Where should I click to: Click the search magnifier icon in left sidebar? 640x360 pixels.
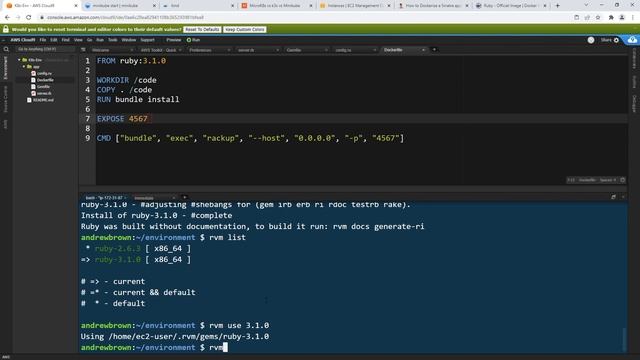6,49
